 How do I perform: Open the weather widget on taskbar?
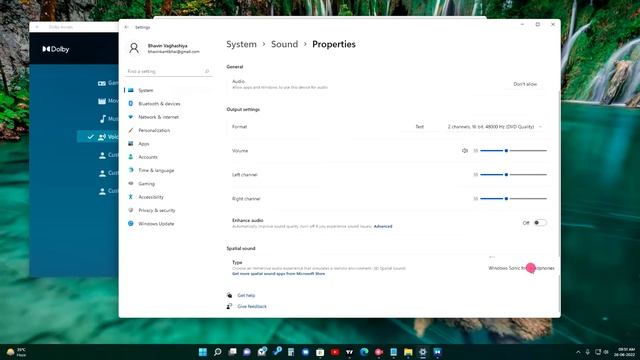[16, 352]
